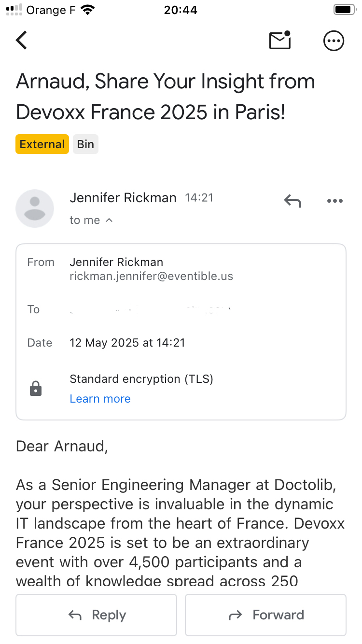362x644 pixels.
Task: Tap the battery icon in status bar
Action: click(345, 10)
